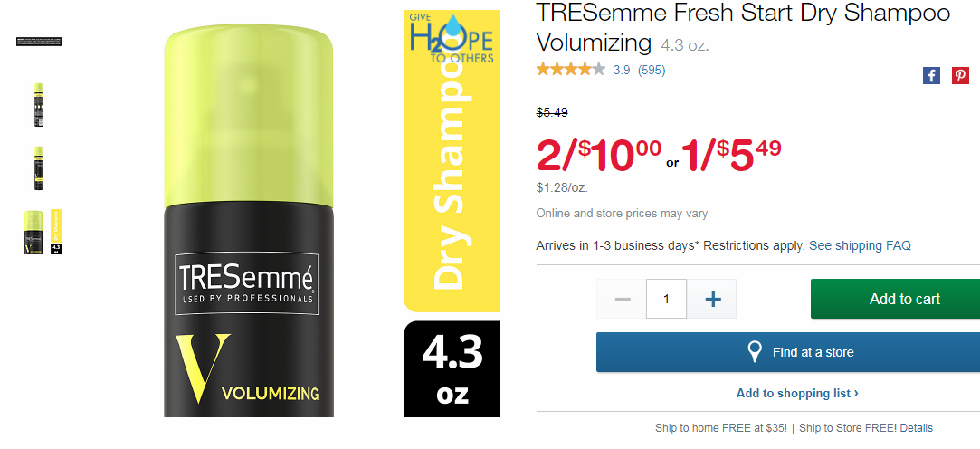The height and width of the screenshot is (449, 980).
Task: Find at a store
Action: [x=788, y=352]
